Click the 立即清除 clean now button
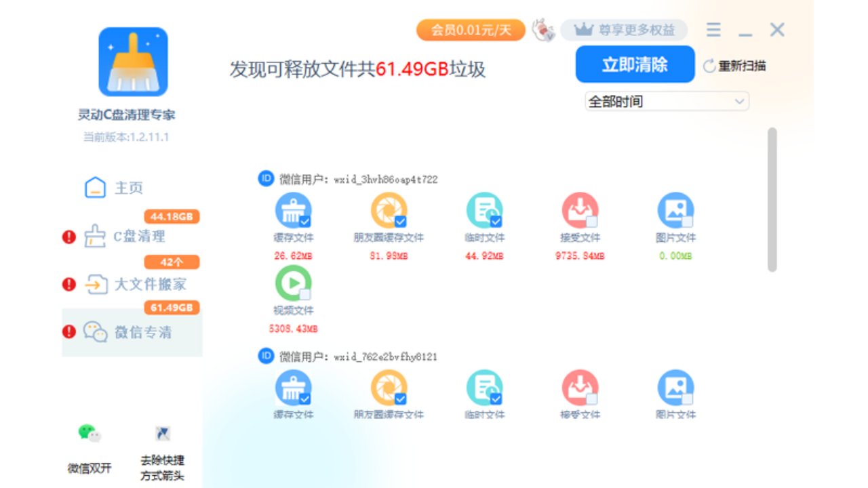The width and height of the screenshot is (868, 488). pyautogui.click(x=634, y=64)
